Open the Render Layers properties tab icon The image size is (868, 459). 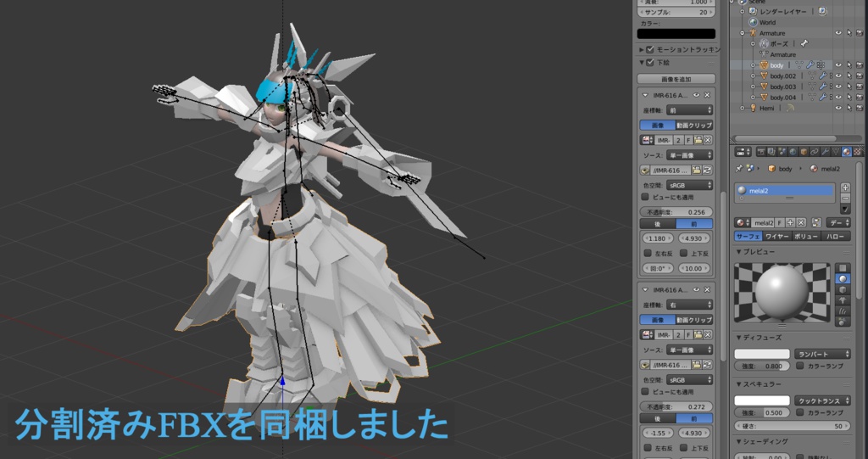coord(771,151)
